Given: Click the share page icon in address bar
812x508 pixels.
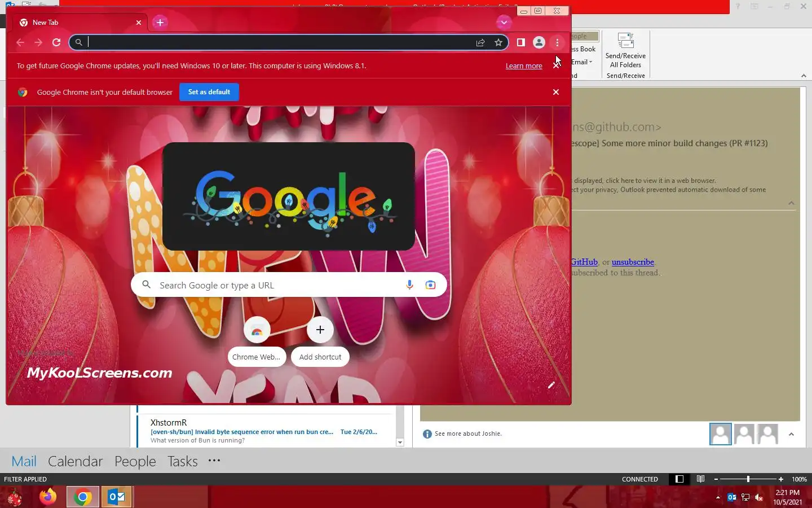Looking at the screenshot, I should 480,42.
